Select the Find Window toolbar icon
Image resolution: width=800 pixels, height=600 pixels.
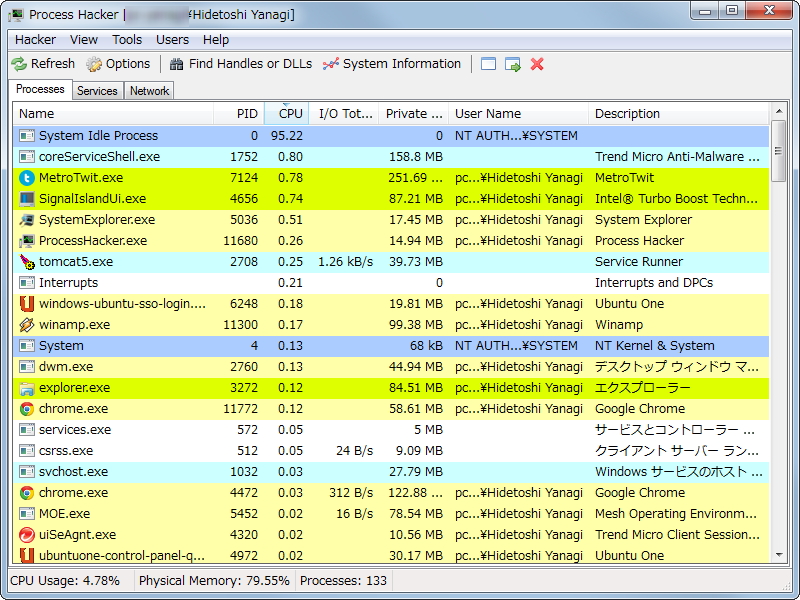(x=488, y=63)
